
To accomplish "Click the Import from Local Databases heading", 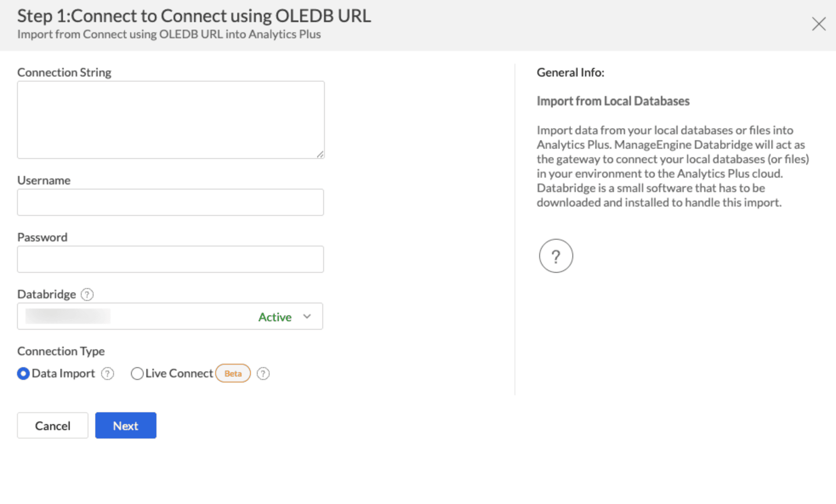I will point(613,101).
